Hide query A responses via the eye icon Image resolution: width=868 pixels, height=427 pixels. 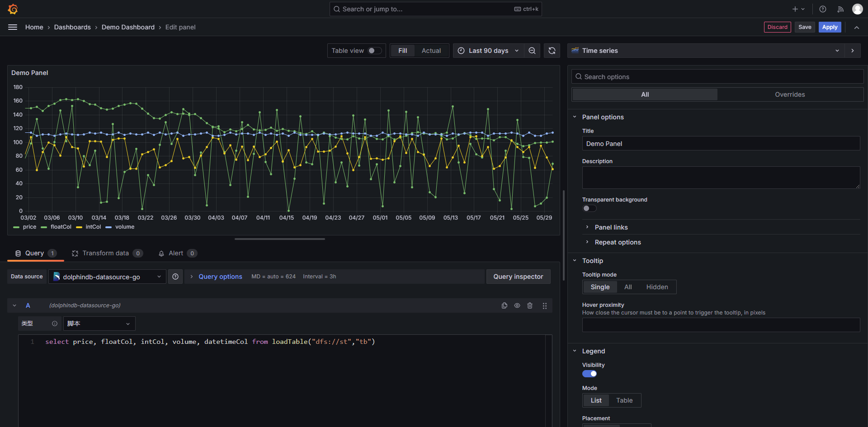coord(517,305)
